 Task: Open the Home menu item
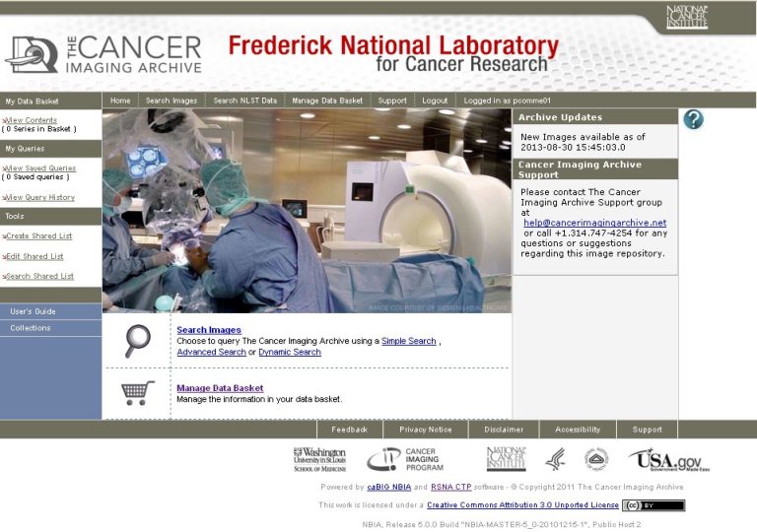[120, 100]
